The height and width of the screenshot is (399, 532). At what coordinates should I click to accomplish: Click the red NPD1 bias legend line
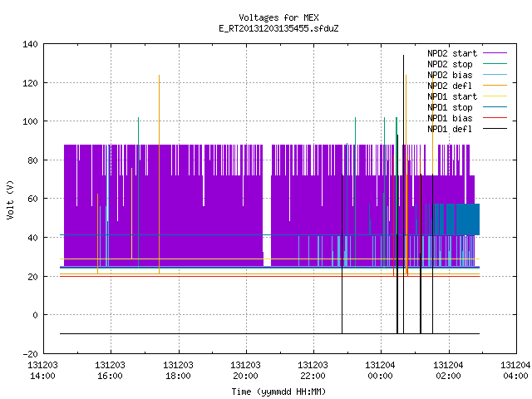click(495, 118)
